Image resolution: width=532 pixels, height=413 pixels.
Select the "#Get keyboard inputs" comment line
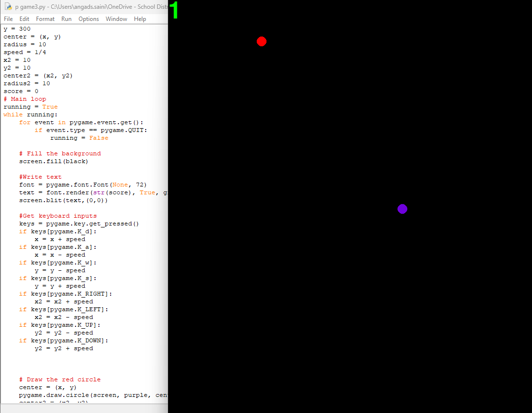click(58, 216)
